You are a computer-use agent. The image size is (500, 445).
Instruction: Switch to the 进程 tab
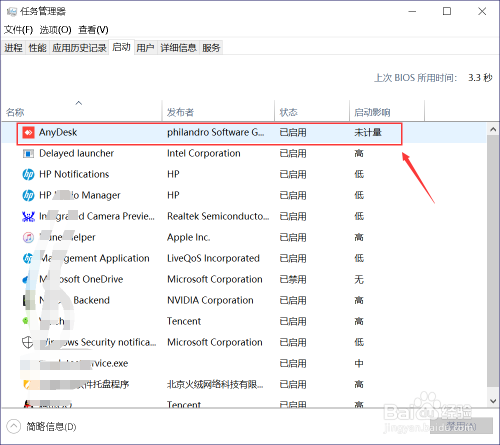point(13,48)
